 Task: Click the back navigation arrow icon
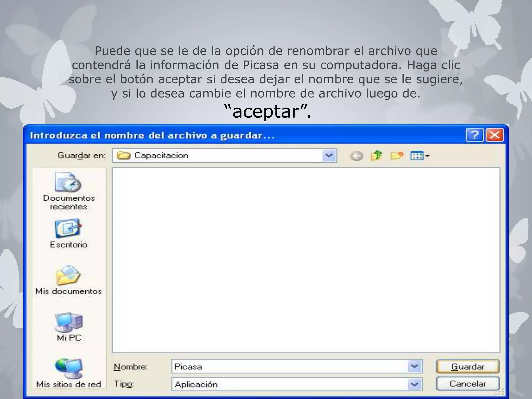(357, 156)
